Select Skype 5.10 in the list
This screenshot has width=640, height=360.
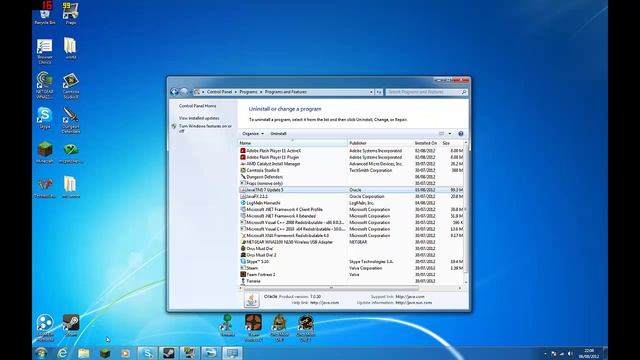(351, 262)
